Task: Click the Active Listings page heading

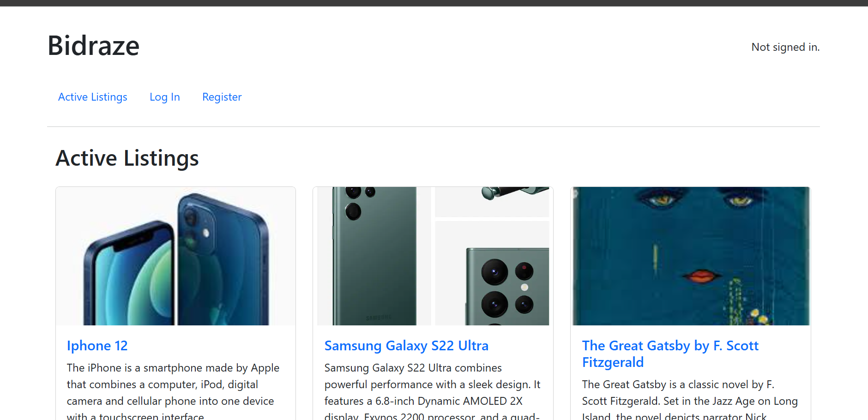Action: tap(127, 158)
